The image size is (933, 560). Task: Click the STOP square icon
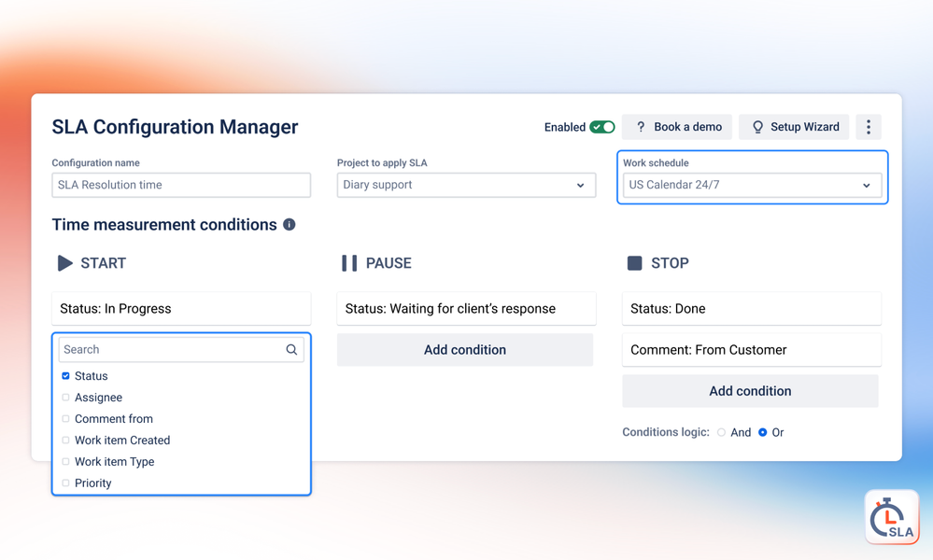point(635,263)
